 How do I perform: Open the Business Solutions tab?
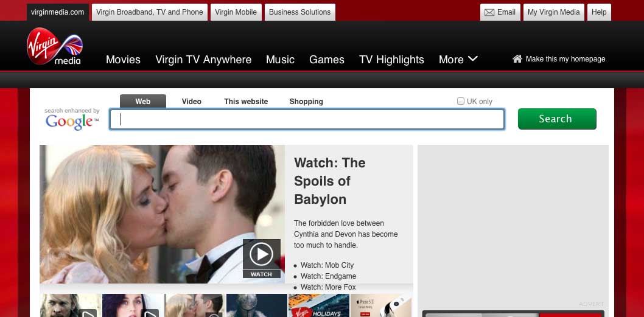(300, 12)
